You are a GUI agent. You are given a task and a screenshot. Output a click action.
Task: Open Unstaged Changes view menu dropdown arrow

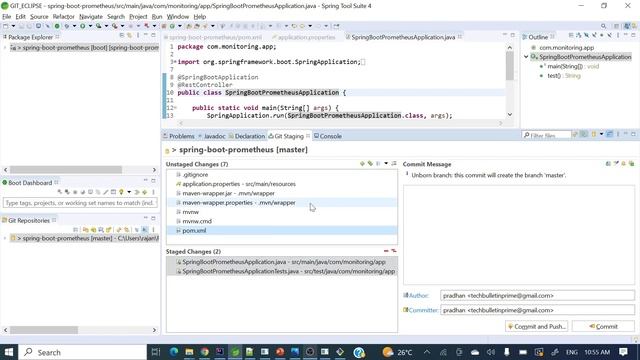click(386, 164)
